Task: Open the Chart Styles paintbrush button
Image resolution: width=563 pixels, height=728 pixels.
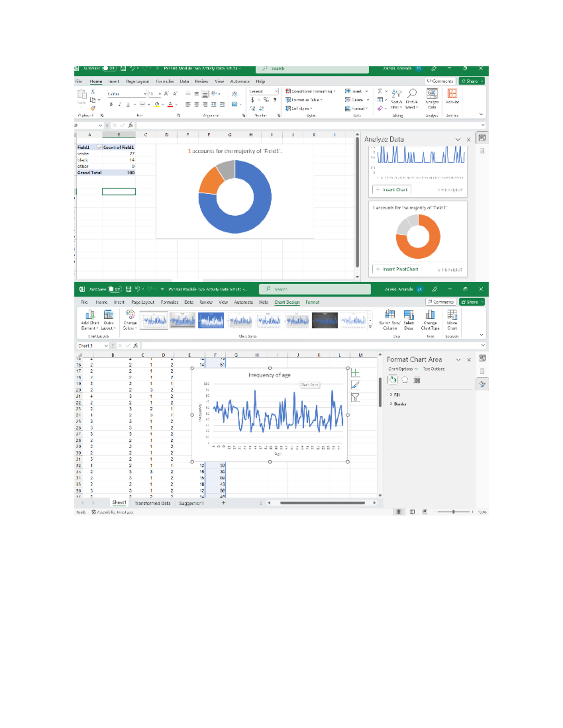Action: click(355, 385)
